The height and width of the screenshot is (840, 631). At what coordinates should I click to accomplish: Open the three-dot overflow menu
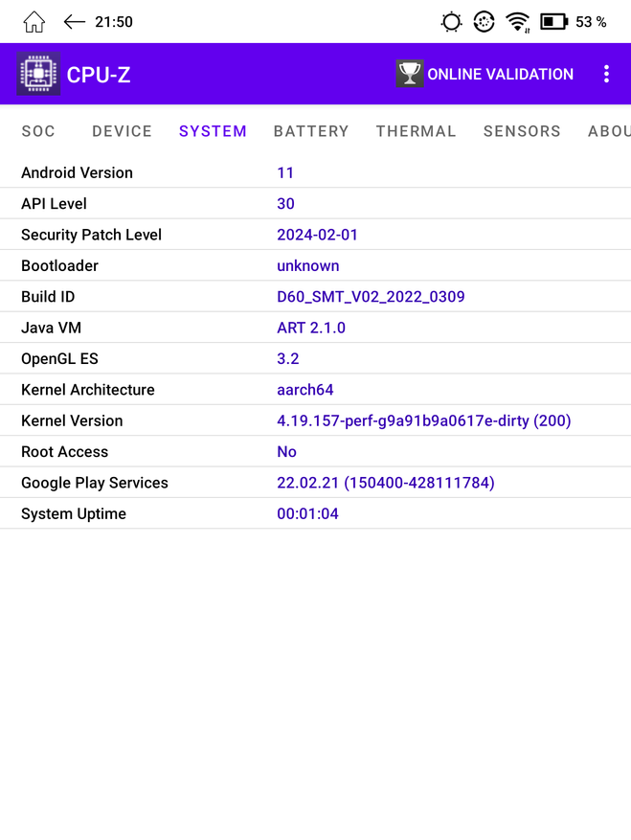click(x=606, y=74)
